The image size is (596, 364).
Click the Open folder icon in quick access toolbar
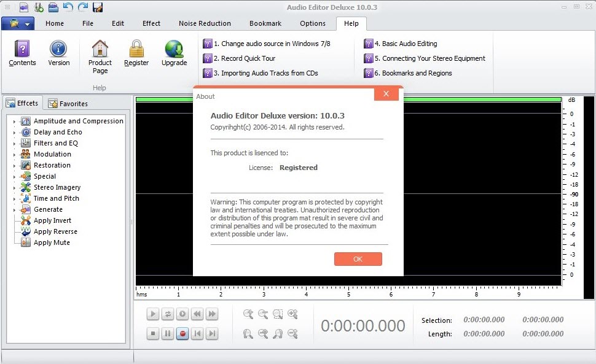(x=53, y=7)
